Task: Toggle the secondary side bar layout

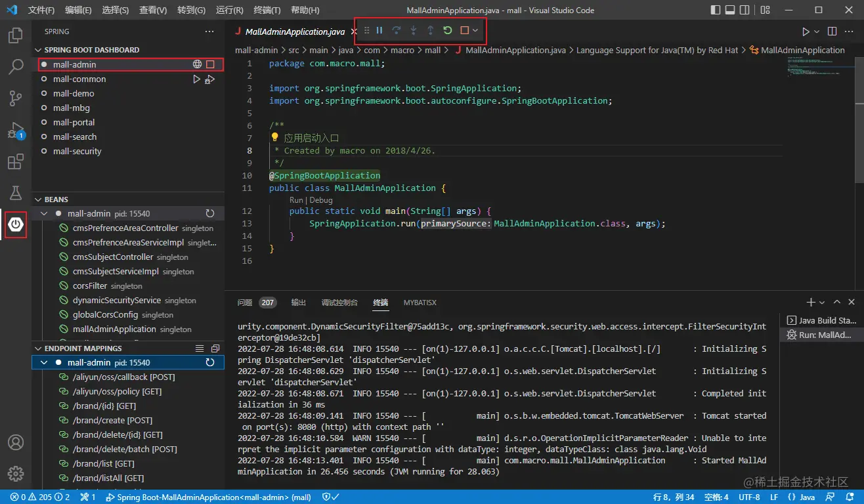Action: click(746, 10)
